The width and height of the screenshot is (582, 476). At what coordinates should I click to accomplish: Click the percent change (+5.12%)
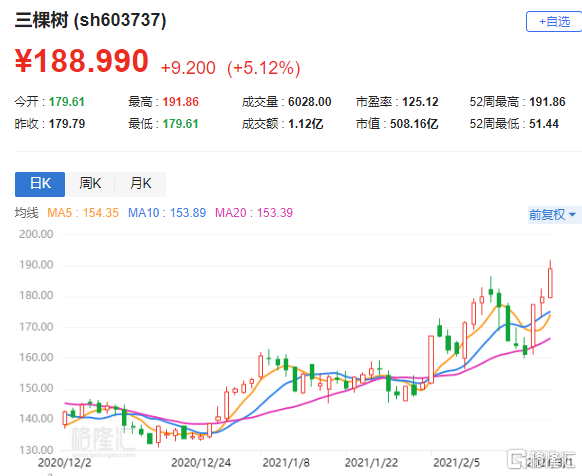(264, 68)
